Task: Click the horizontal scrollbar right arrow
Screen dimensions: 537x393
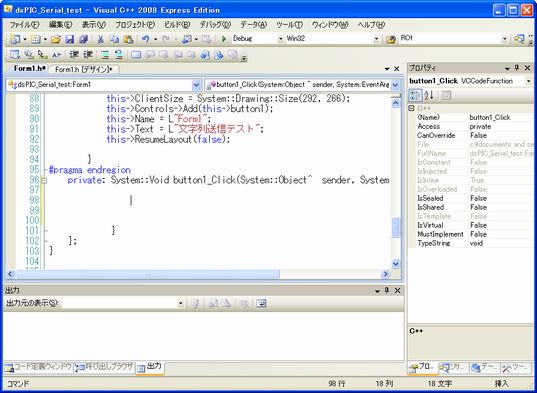Action: click(386, 274)
